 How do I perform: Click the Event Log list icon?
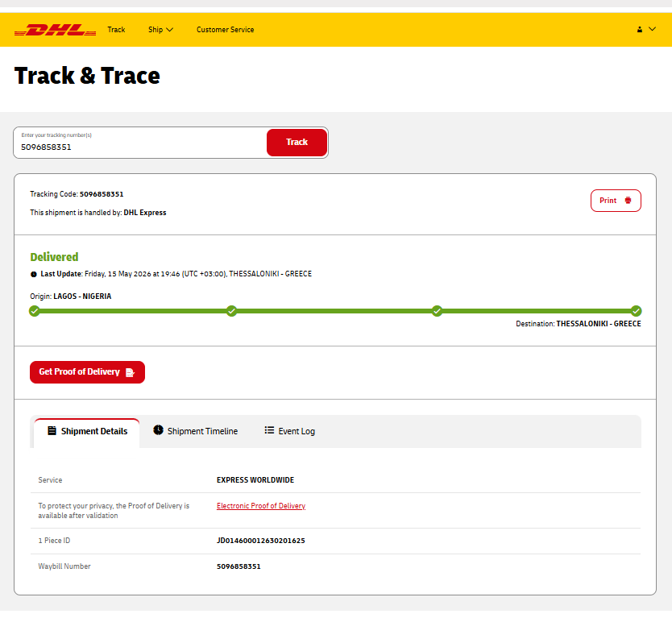coord(269,429)
